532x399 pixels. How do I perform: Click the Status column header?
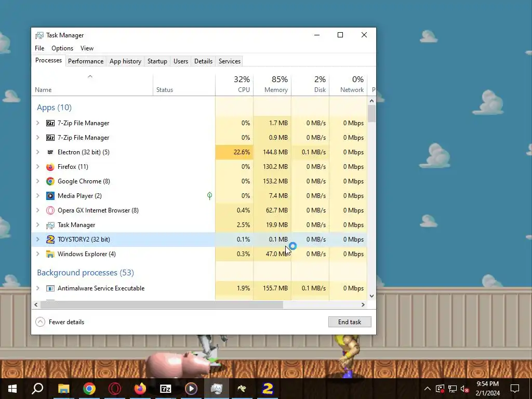[184, 84]
